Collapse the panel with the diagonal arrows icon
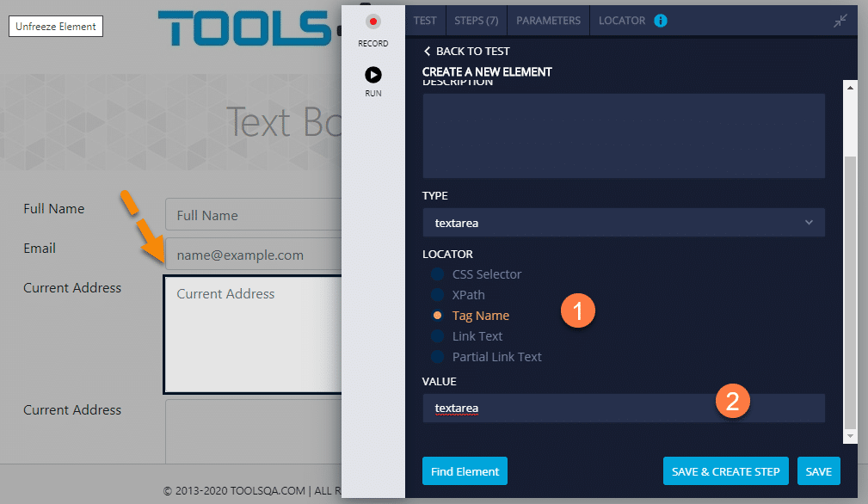This screenshot has width=868, height=504. pos(840,20)
